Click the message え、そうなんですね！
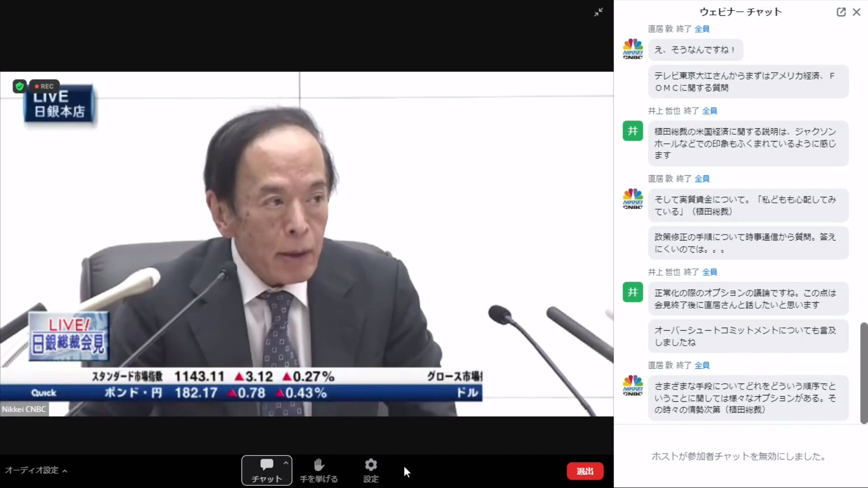Screen dimensions: 868x488 point(695,50)
